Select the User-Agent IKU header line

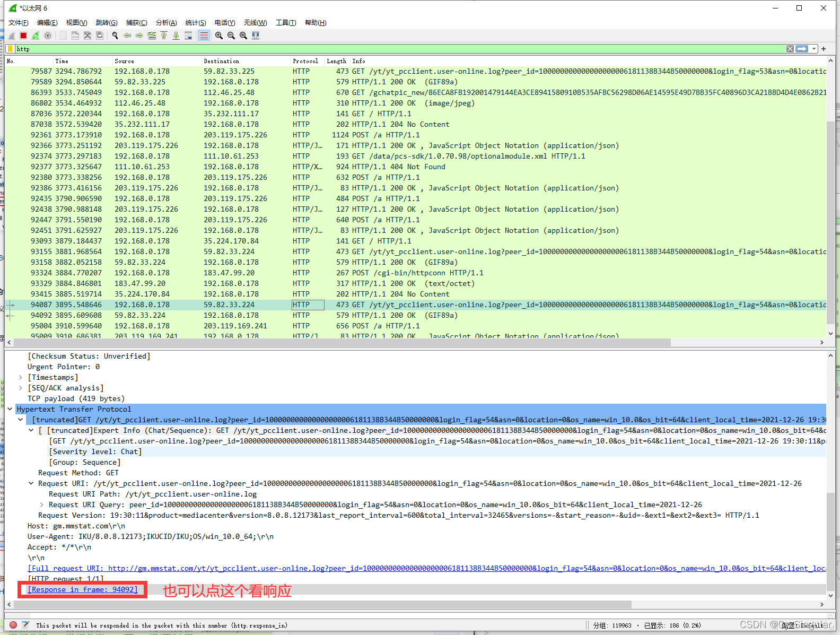tap(151, 536)
